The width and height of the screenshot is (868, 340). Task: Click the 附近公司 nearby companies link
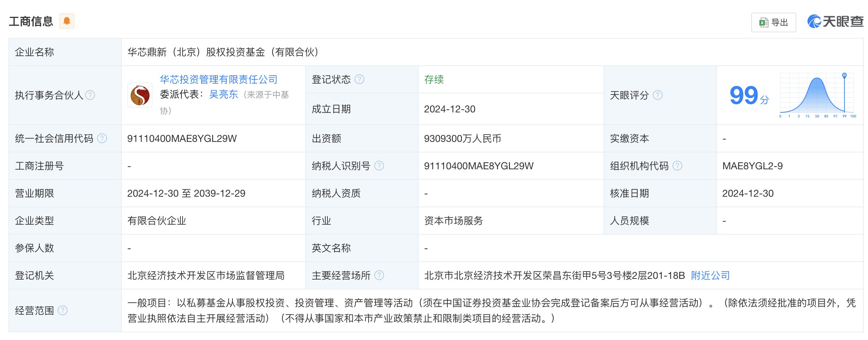(710, 275)
